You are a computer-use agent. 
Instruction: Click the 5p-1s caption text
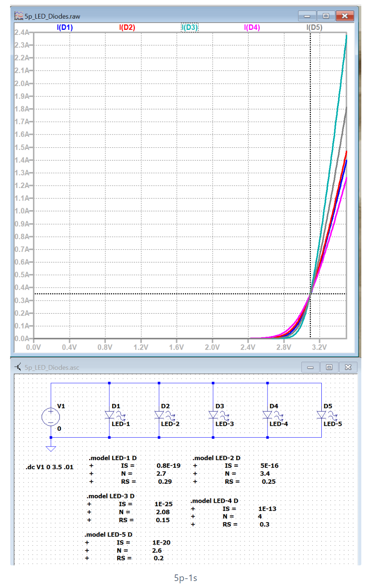(186, 578)
